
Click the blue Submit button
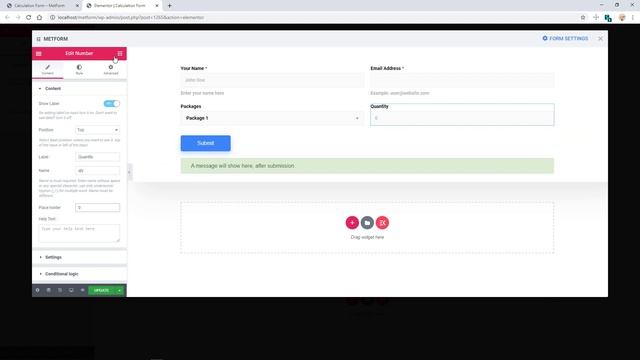206,143
